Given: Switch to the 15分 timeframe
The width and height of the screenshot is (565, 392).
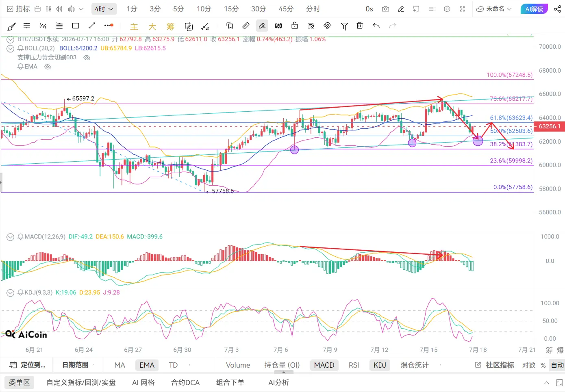Looking at the screenshot, I should (231, 9).
